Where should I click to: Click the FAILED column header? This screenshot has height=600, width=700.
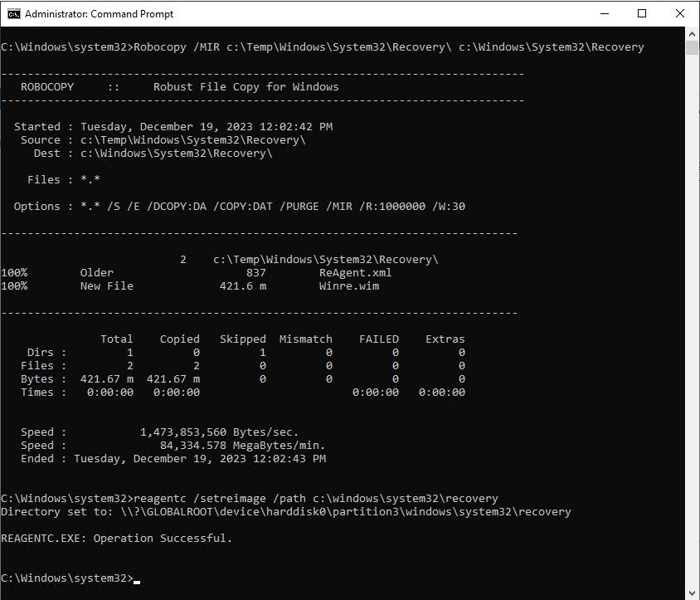[x=378, y=339]
